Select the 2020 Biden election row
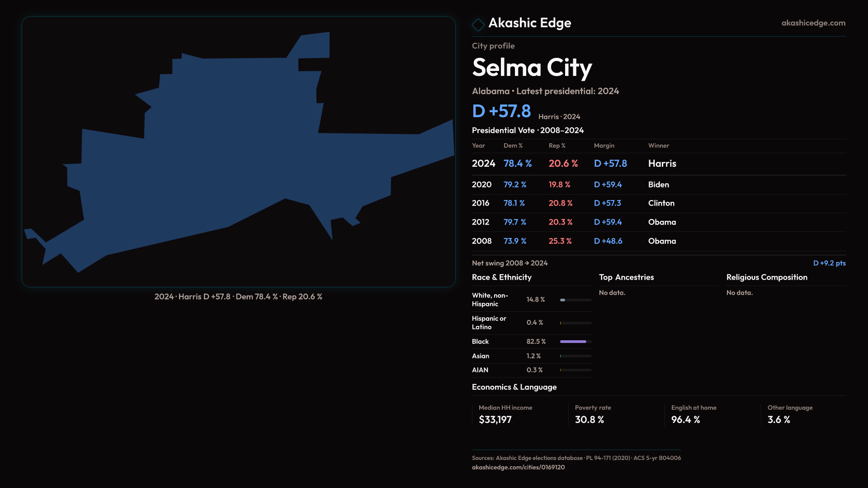The image size is (868, 488). (658, 185)
